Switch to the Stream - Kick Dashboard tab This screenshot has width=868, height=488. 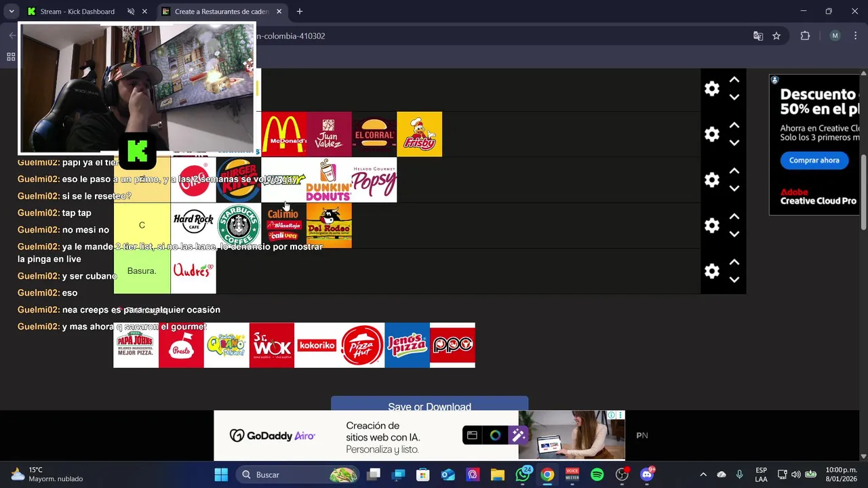77,12
